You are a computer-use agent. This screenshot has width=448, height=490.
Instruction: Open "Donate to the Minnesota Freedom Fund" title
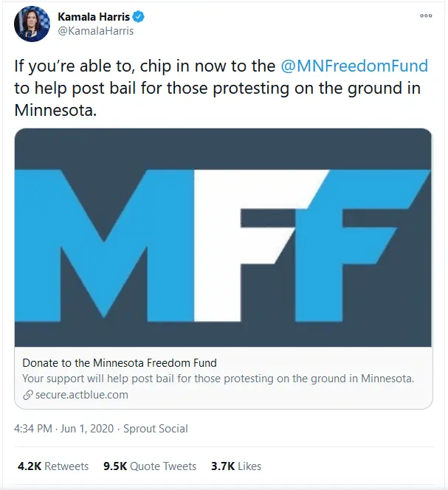click(x=120, y=364)
